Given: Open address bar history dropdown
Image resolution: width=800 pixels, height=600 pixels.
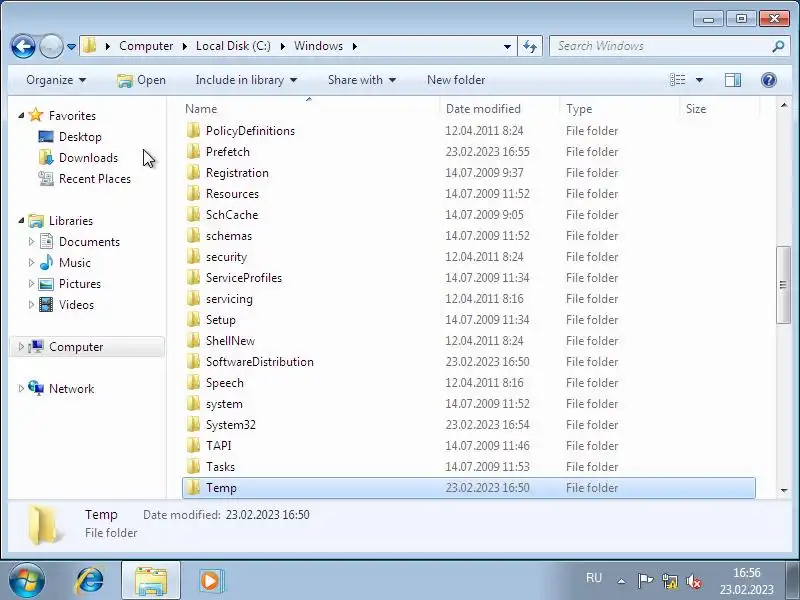Looking at the screenshot, I should tap(507, 46).
